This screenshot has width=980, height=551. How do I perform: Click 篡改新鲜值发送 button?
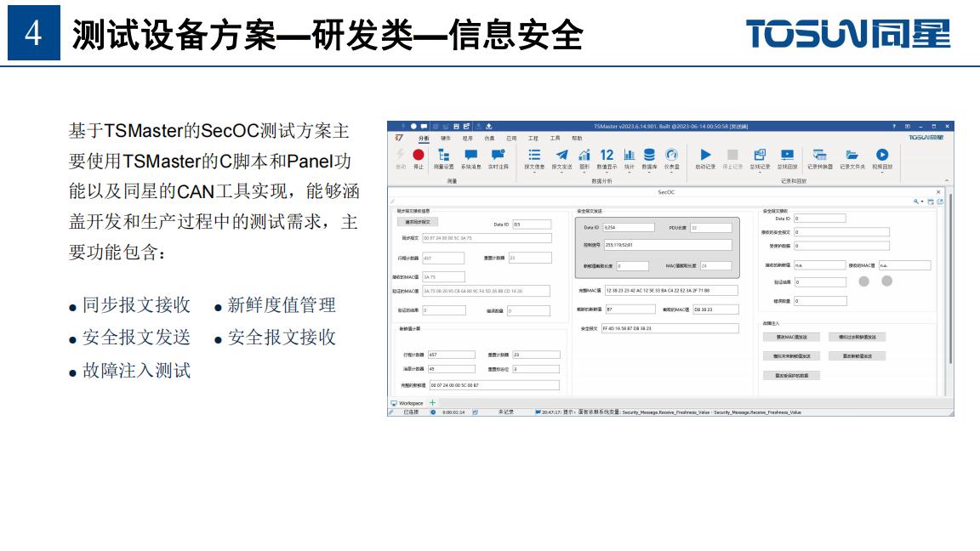(857, 356)
